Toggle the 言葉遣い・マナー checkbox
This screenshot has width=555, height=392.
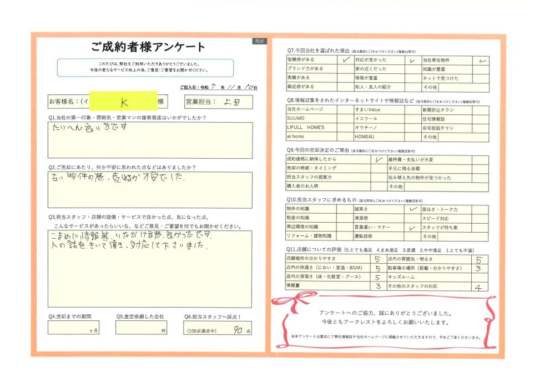pos(411,228)
